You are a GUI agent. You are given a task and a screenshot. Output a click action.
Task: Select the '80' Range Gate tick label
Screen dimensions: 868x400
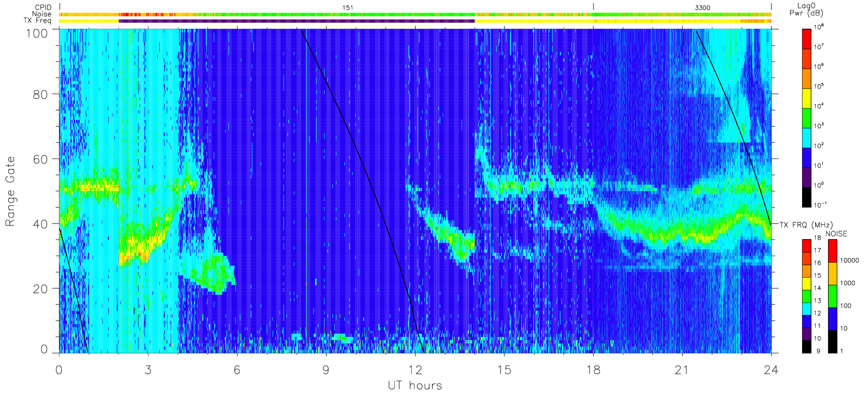(40, 94)
